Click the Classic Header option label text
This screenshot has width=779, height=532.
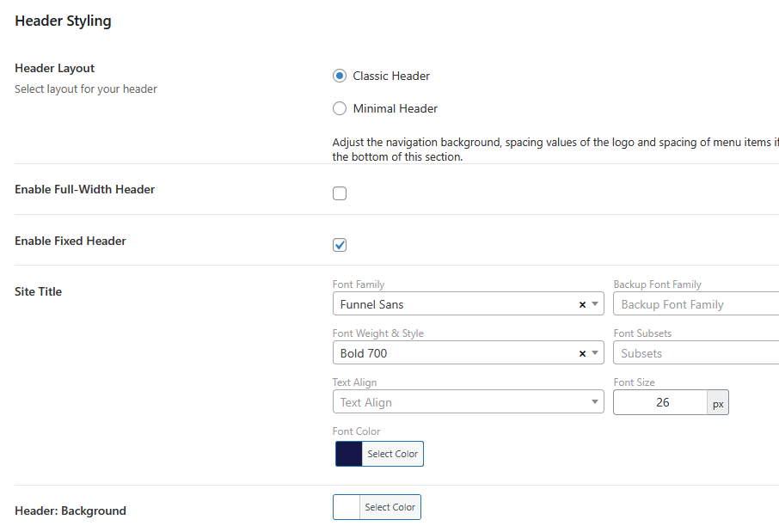pos(391,76)
